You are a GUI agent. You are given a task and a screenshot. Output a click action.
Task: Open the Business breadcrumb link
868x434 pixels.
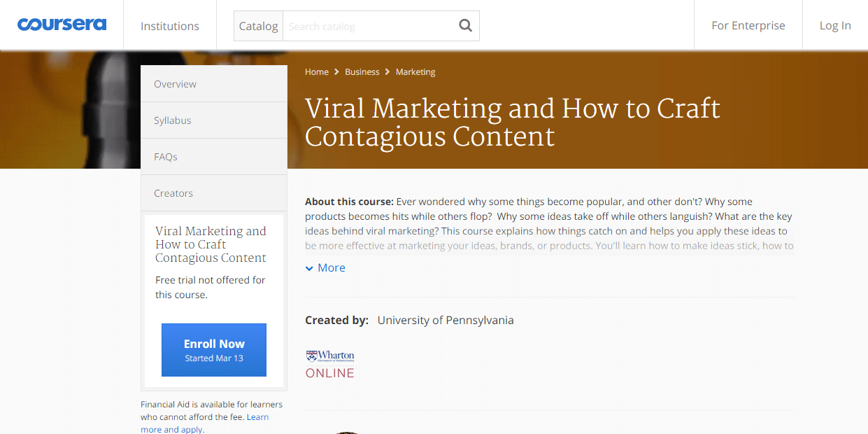click(x=362, y=72)
